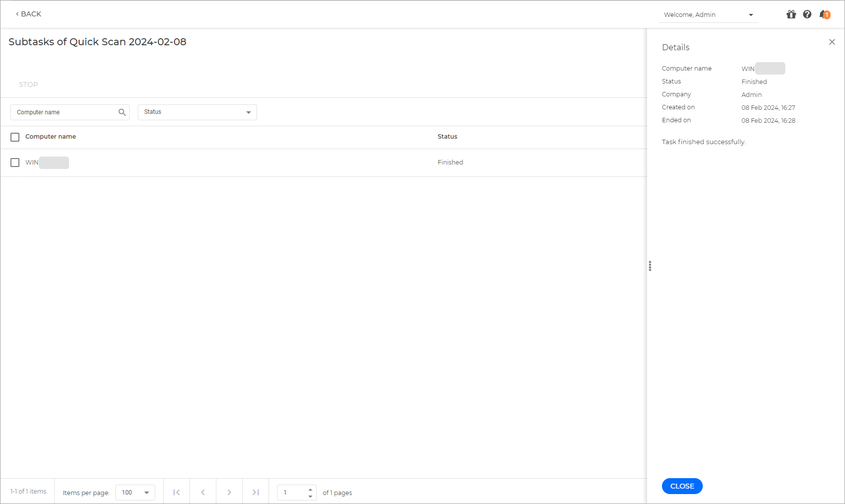Screen dimensions: 845x504
Task: Jump to first page using the pagination icon
Action: click(x=176, y=492)
